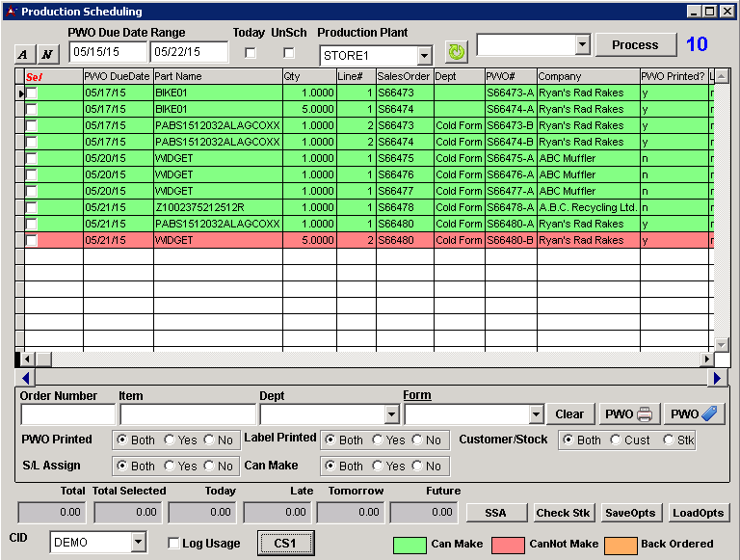Click the Company column header
Image resolution: width=740 pixels, height=560 pixels.
click(x=587, y=76)
